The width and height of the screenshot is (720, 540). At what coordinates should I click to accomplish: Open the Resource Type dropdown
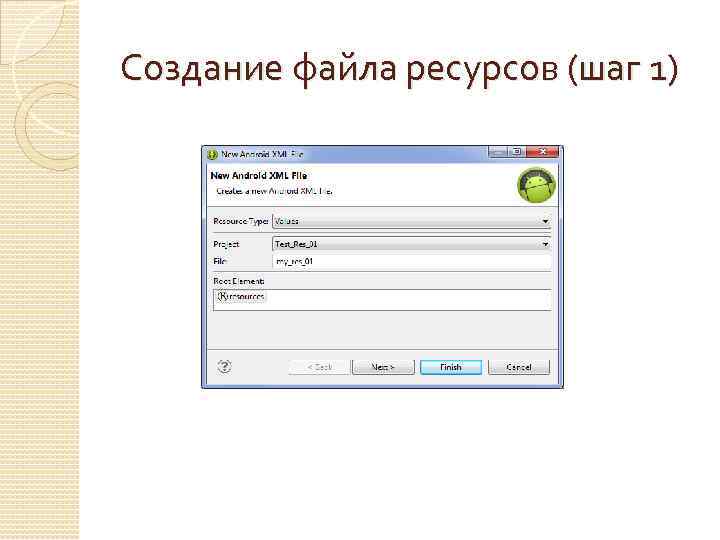pos(412,221)
